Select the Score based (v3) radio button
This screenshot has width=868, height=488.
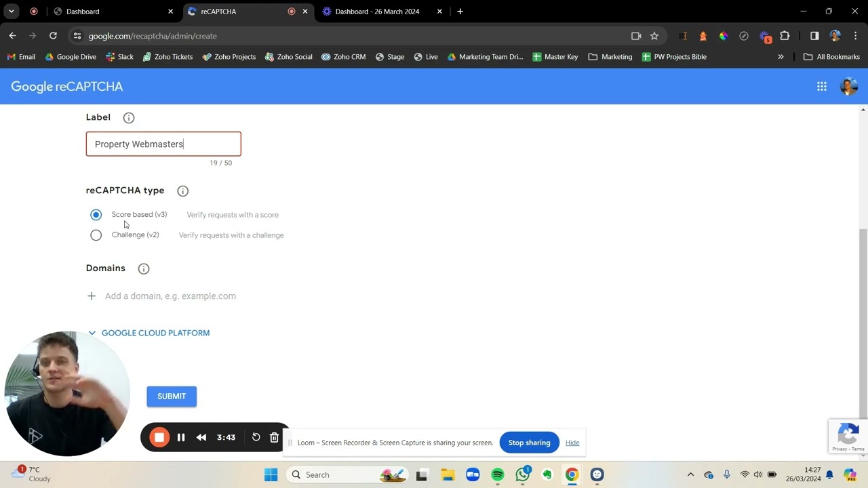point(96,215)
